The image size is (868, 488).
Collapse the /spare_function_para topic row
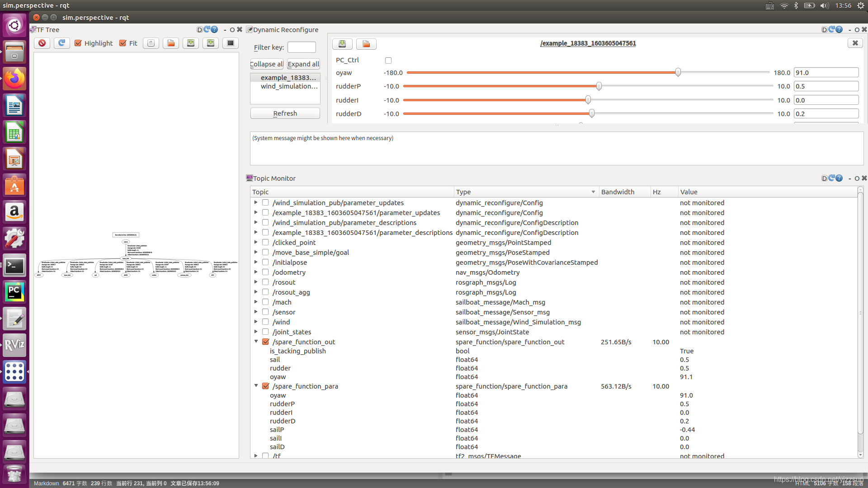click(255, 386)
